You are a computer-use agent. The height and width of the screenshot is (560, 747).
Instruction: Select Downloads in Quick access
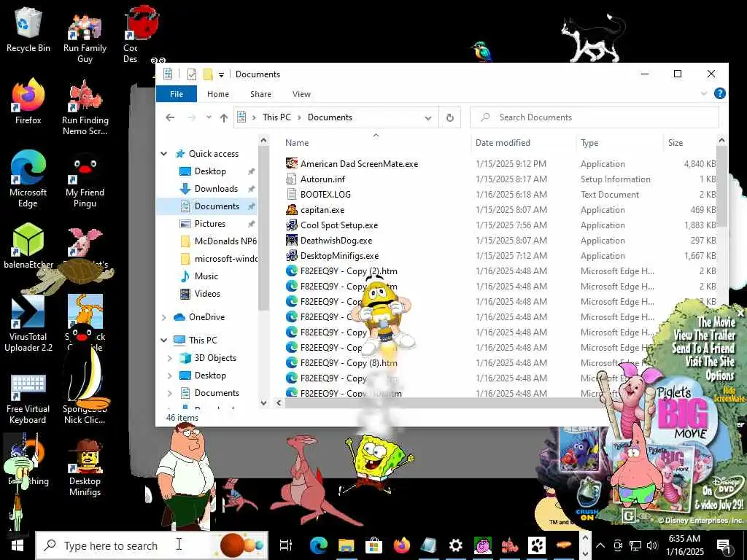click(x=216, y=189)
